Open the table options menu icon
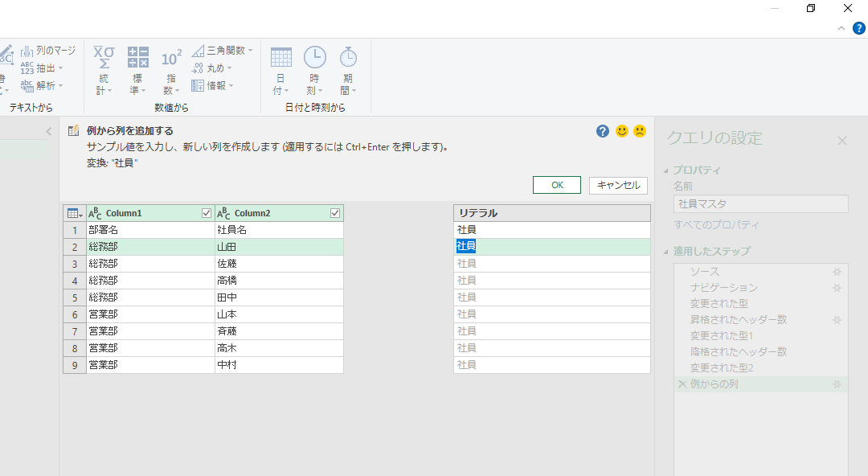Viewport: 868px width, 476px height. click(75, 213)
